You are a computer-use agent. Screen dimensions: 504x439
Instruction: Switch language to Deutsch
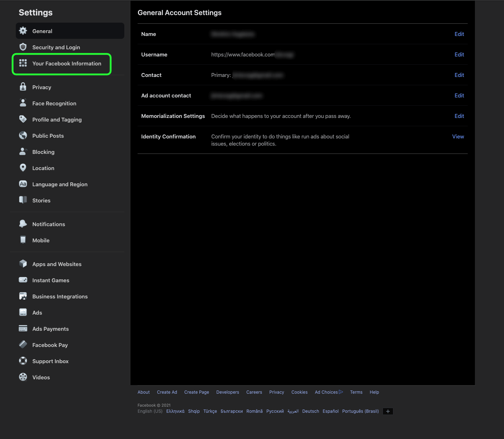click(x=311, y=411)
